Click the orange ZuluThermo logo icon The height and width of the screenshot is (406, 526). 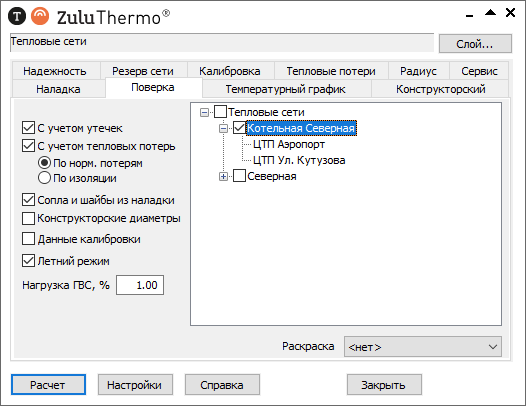point(40,16)
